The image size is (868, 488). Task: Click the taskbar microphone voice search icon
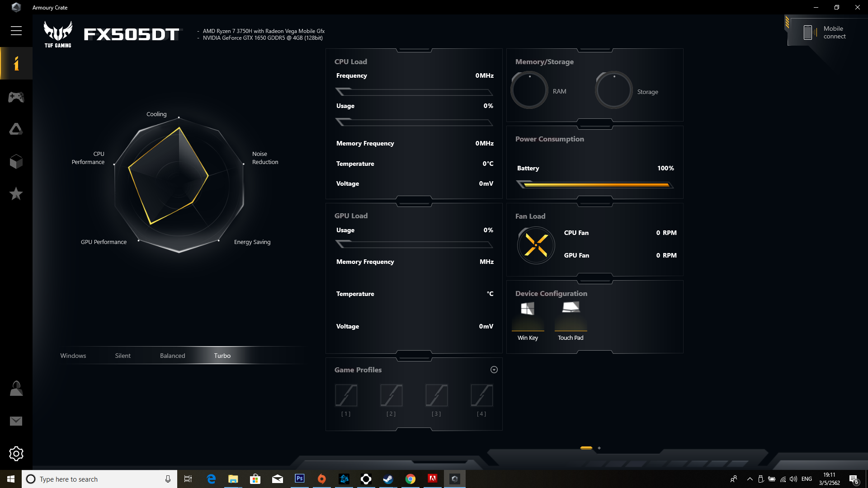click(168, 479)
